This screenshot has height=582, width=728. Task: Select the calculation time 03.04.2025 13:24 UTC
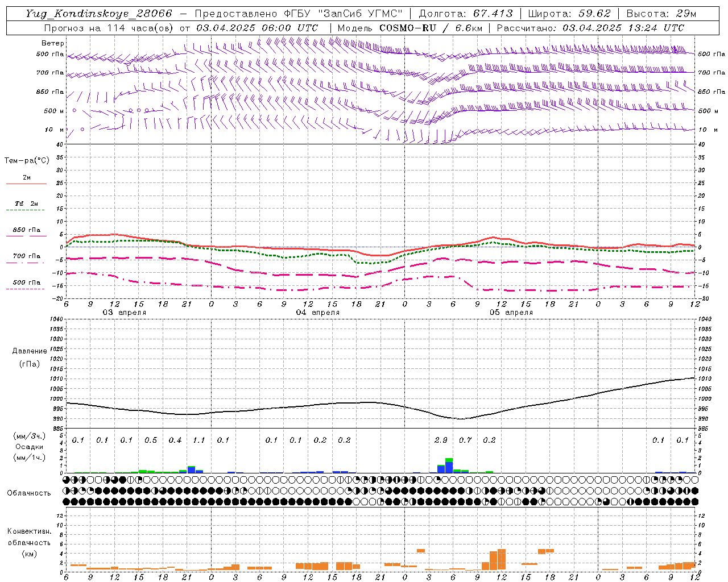tap(623, 28)
